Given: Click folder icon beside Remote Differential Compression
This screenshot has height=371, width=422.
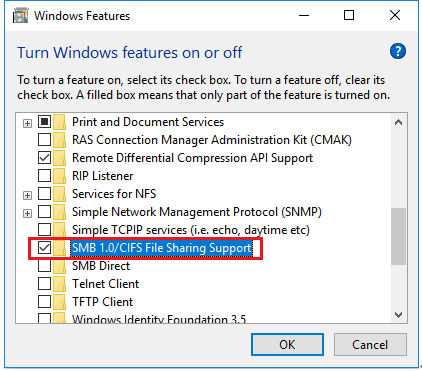Looking at the screenshot, I should (x=60, y=158).
